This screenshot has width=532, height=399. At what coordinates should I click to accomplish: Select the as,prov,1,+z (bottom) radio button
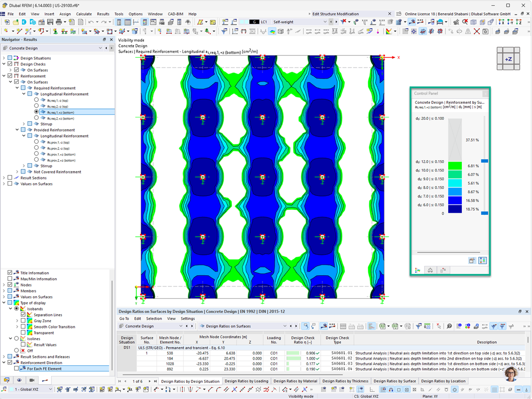click(x=36, y=153)
